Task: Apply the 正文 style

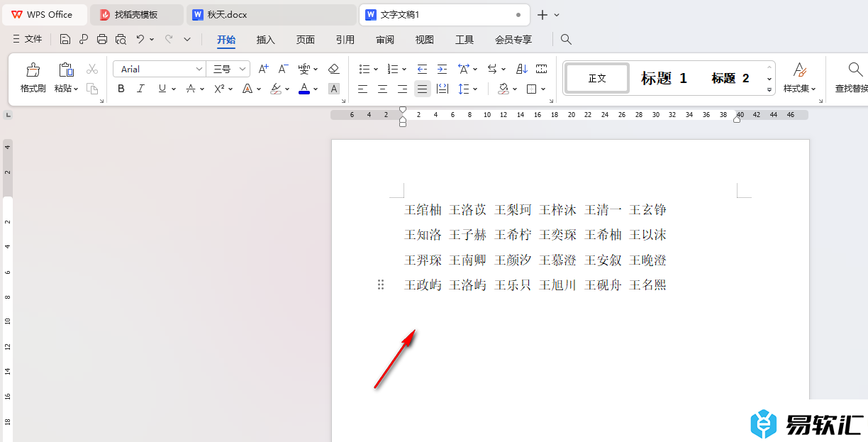Action: (597, 78)
